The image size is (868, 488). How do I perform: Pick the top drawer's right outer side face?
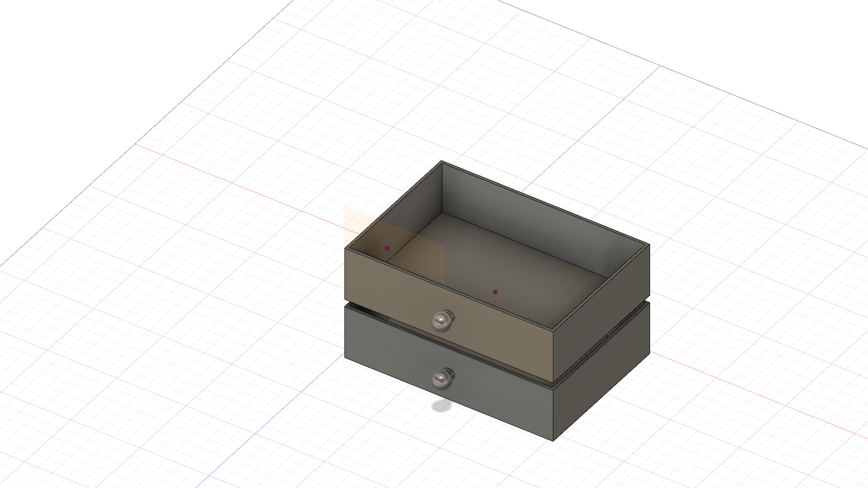point(602,314)
